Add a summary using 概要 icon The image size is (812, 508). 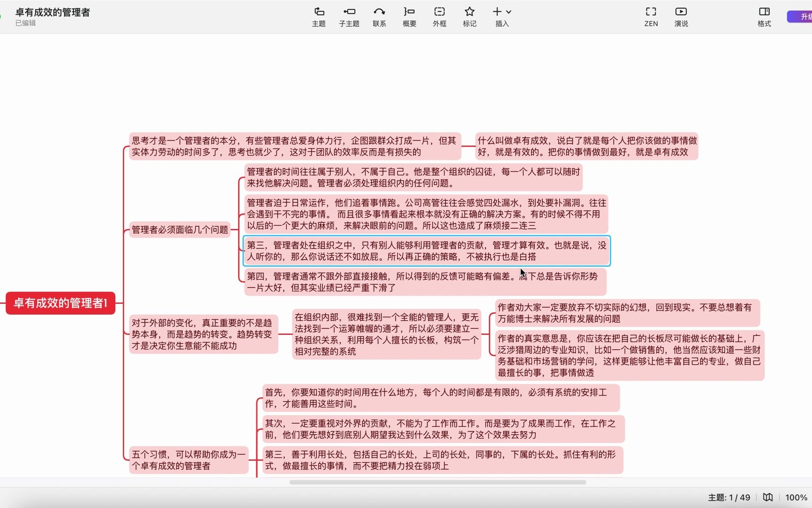409,17
